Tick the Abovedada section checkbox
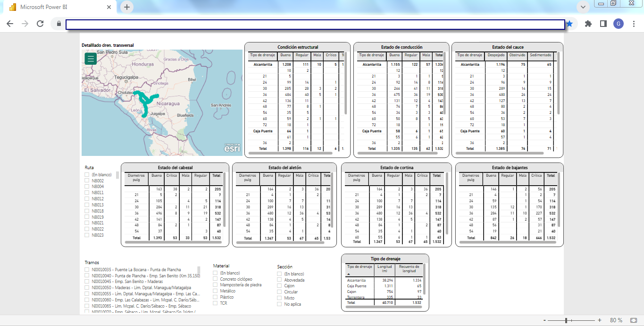644x326 pixels. point(280,280)
